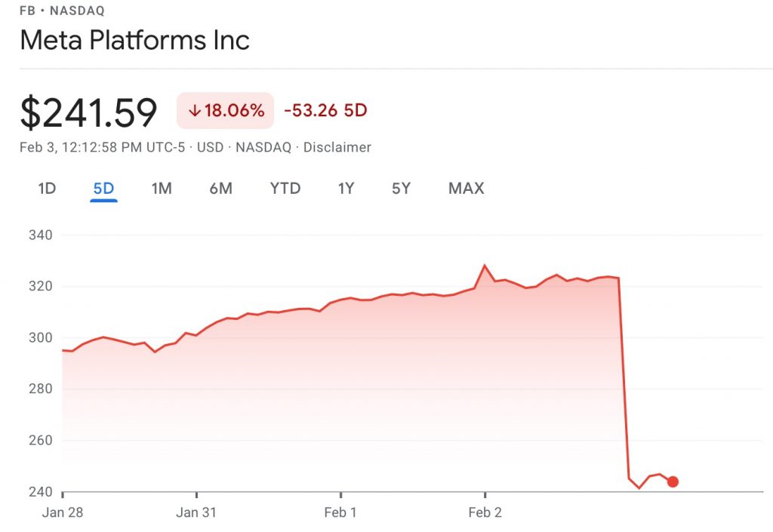
Task: Click the red current-price dot on the chart
Action: point(673,481)
